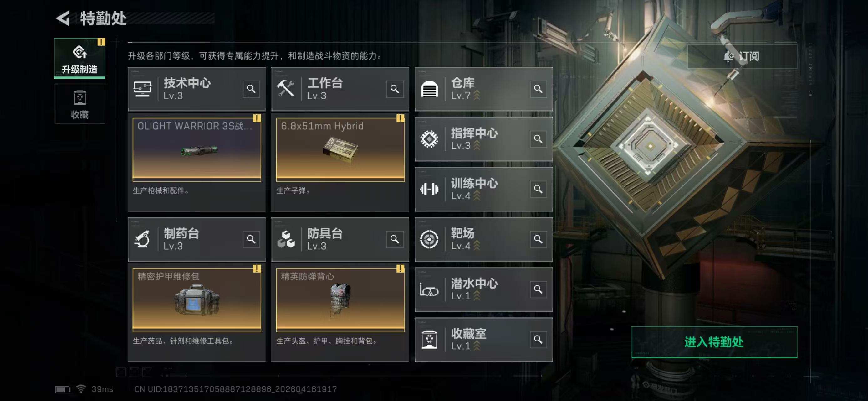
Task: Click the magnifier icon on 训练中心
Action: pos(538,189)
